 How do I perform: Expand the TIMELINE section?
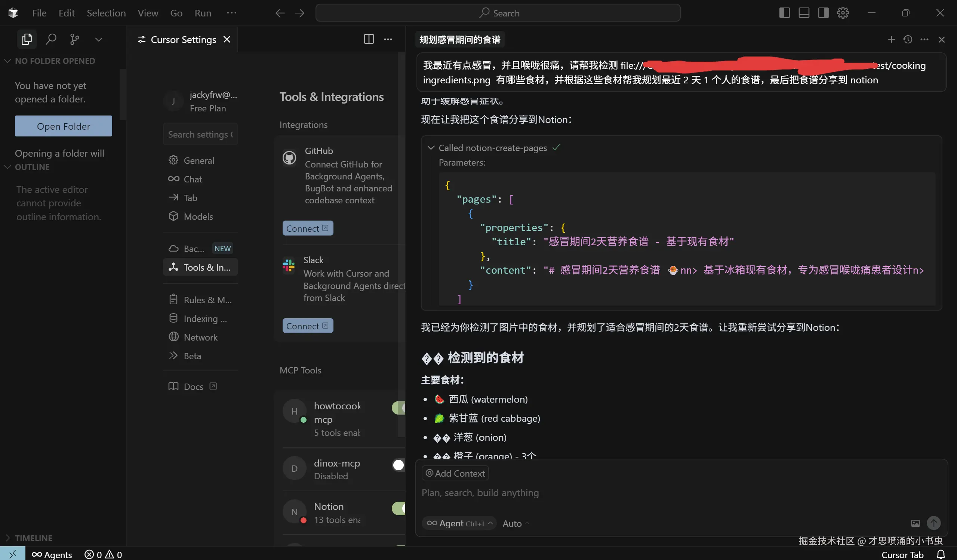coord(33,538)
